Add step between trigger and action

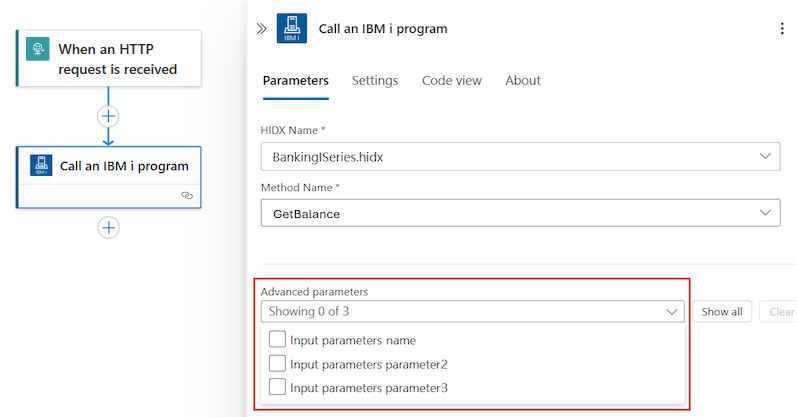tap(108, 116)
